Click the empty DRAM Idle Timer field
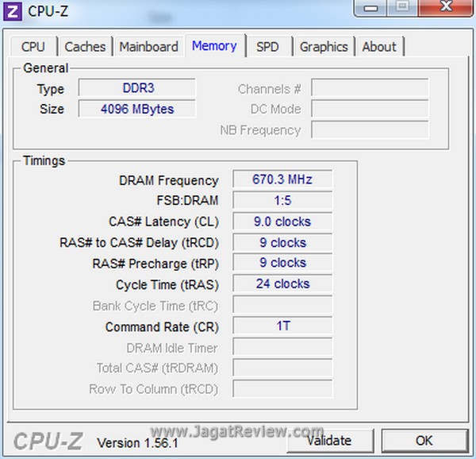This screenshot has height=459, width=476. (x=282, y=347)
